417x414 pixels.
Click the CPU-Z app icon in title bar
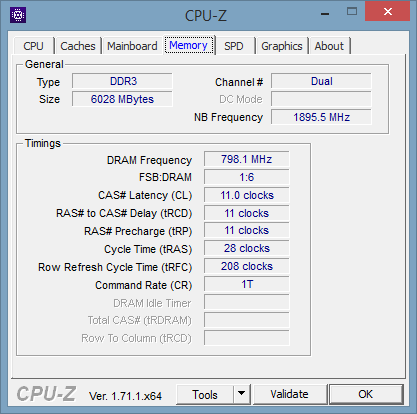coord(18,15)
